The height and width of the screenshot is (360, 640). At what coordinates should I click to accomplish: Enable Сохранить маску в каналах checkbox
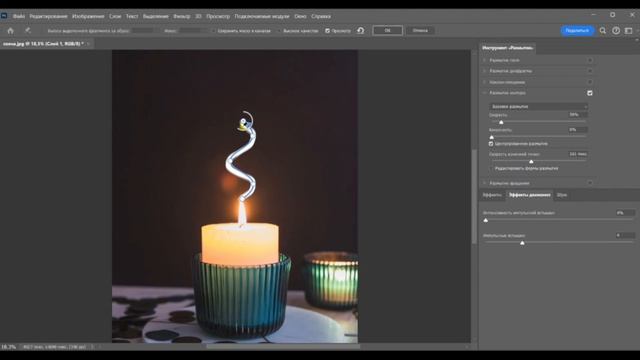point(213,31)
